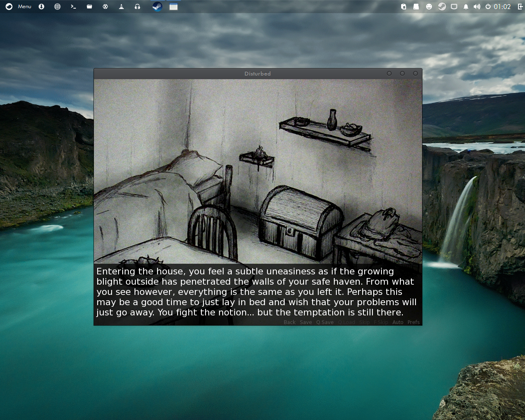Open the notifications bell icon
This screenshot has height=420, width=525.
tap(466, 7)
